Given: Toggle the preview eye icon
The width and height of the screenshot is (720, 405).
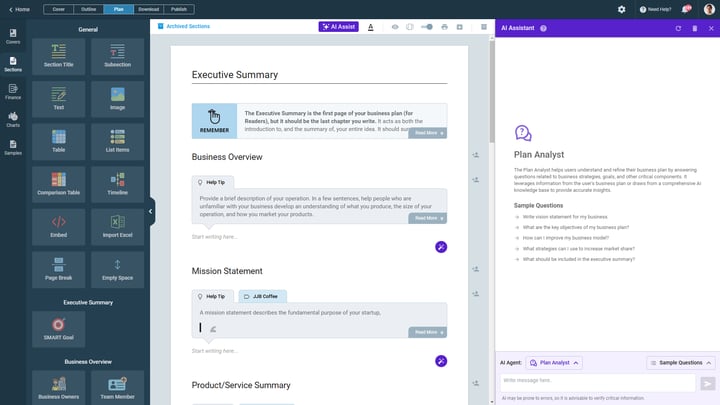Looking at the screenshot, I should coord(395,27).
